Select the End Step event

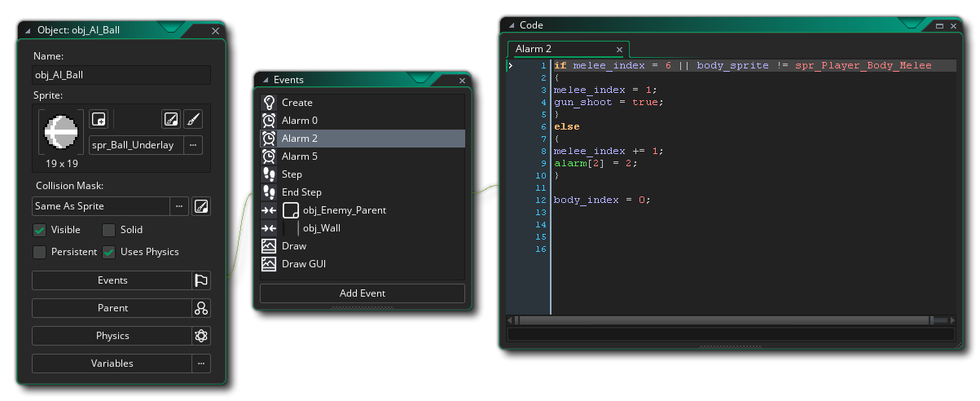click(x=301, y=192)
